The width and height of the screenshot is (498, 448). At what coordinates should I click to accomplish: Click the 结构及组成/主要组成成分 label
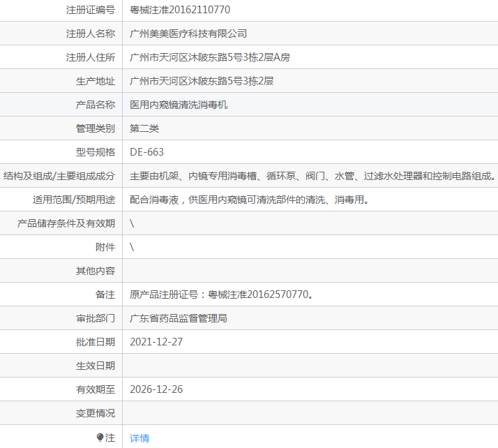pyautogui.click(x=59, y=176)
